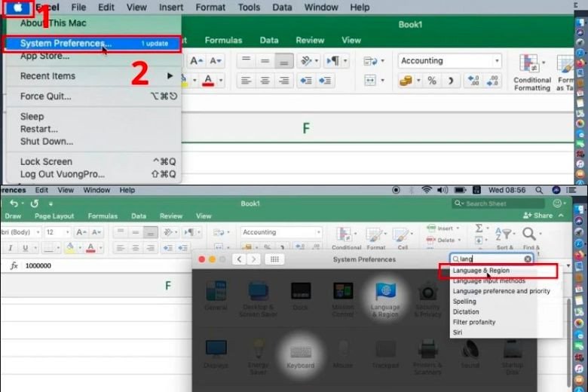The width and height of the screenshot is (588, 392).
Task: Open Spotlight search in the menu bar
Action: coord(539,190)
